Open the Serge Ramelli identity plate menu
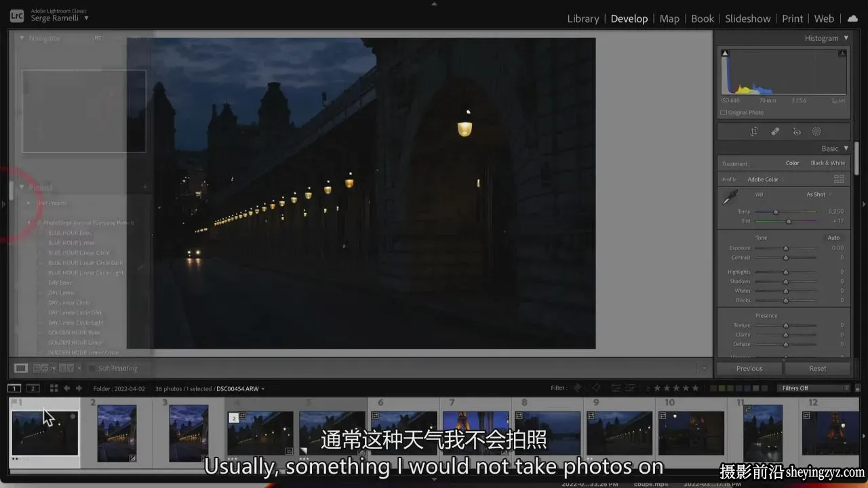The width and height of the screenshot is (868, 488). pos(59,18)
